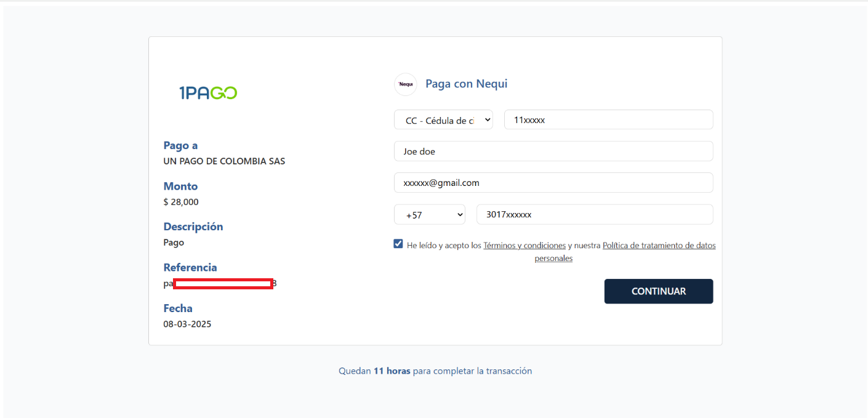Image resolution: width=868 pixels, height=418 pixels.
Task: Open Política de tratamiento de datos personales
Action: click(659, 245)
